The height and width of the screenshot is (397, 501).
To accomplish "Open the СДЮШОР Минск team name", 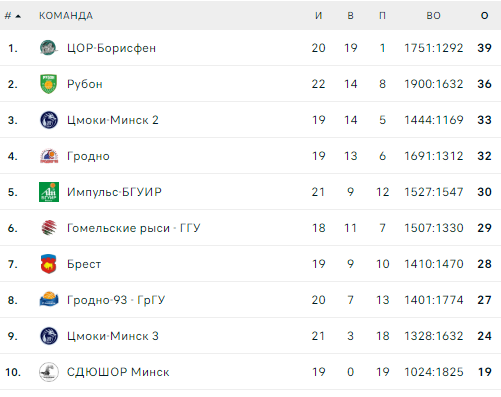I will (x=118, y=372).
